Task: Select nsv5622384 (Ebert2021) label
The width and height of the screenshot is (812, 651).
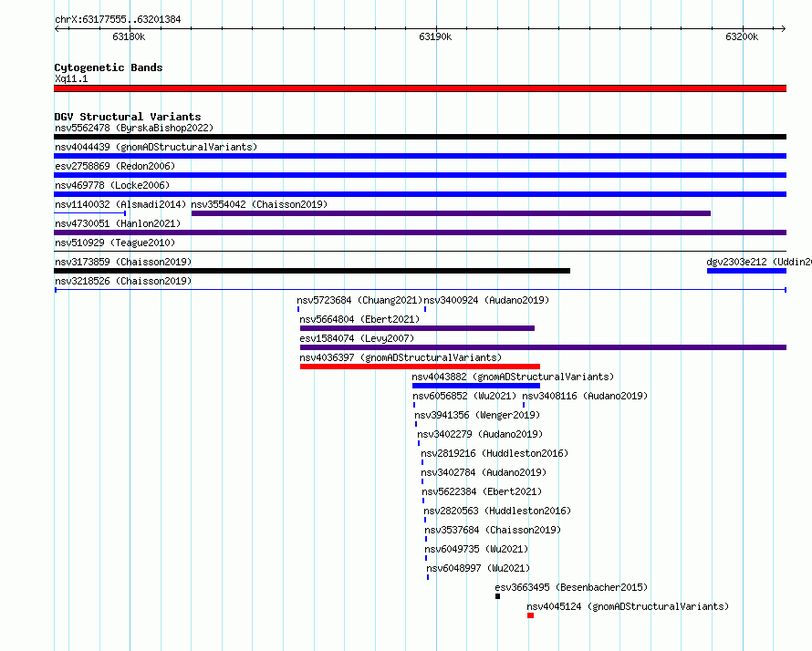Action: coord(482,491)
